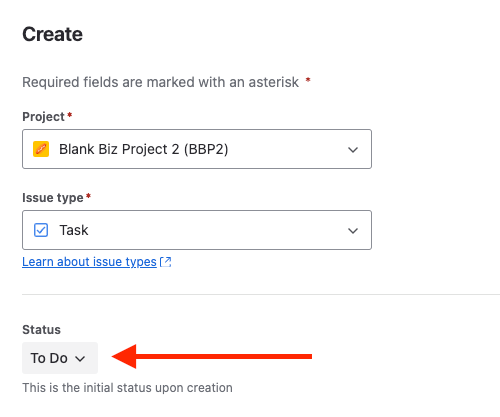Screen dimensions: 500x417
Task: Expand Project field using its chevron arrow
Action: [x=353, y=150]
